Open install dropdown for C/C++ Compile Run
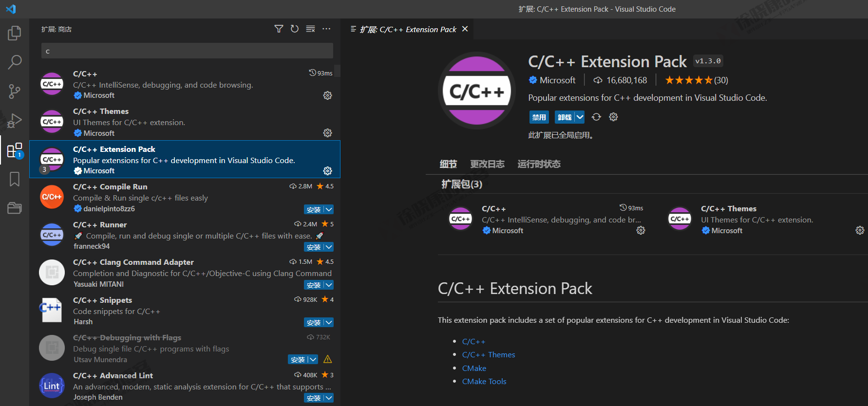Viewport: 868px width, 406px height. [x=329, y=210]
